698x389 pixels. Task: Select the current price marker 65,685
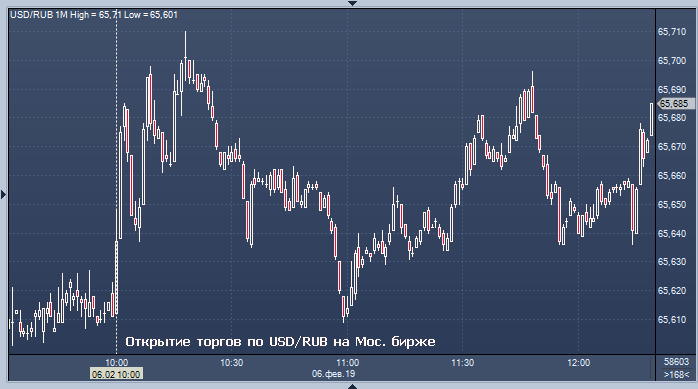tap(674, 104)
